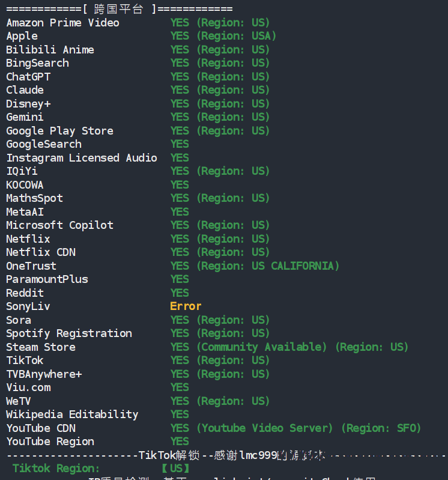448x480 pixels.
Task: Click the Google Play Store line
Action: pyautogui.click(x=138, y=131)
